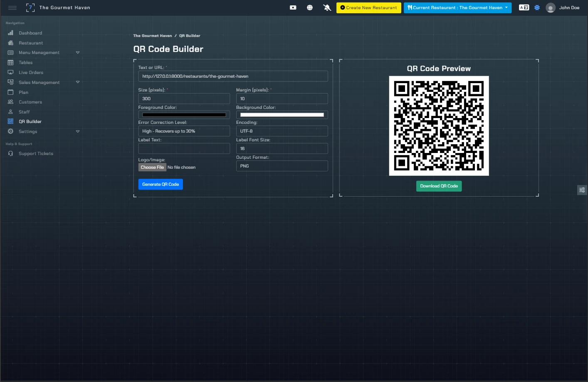Focus the Text or URL input field
Image resolution: width=588 pixels, height=382 pixels.
233,76
